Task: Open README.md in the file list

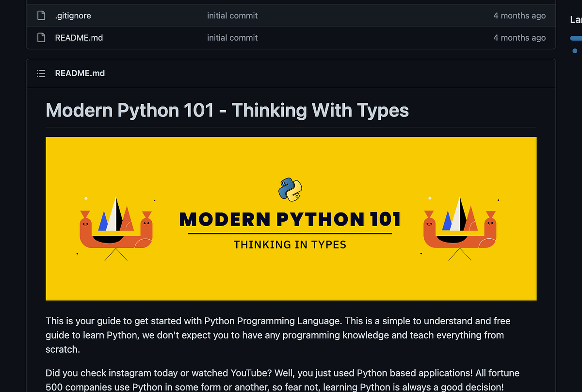Action: coord(79,37)
